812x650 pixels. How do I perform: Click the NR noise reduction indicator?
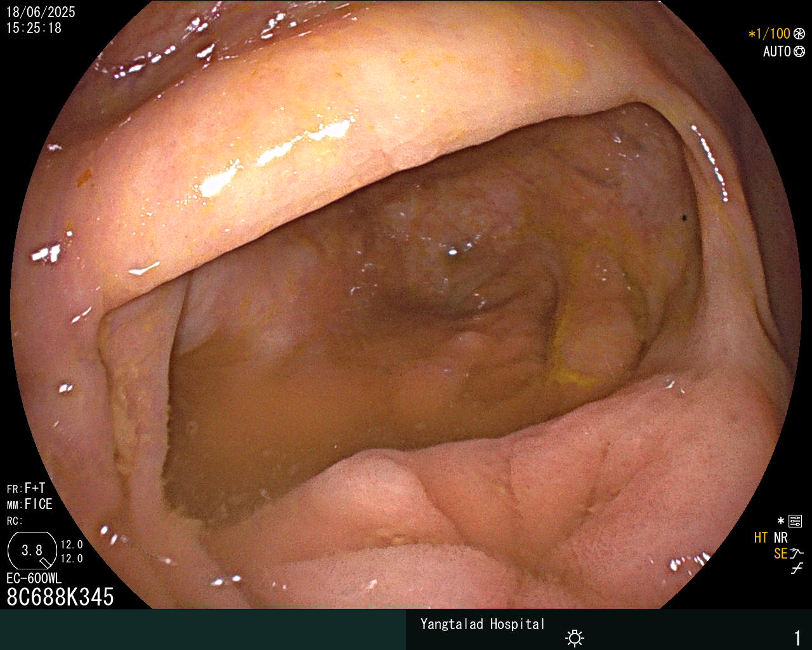(x=780, y=538)
